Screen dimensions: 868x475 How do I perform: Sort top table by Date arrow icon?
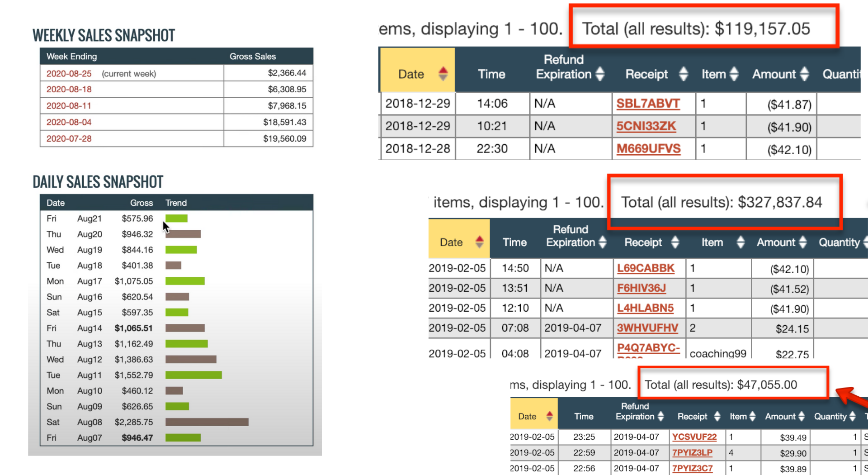tap(443, 74)
